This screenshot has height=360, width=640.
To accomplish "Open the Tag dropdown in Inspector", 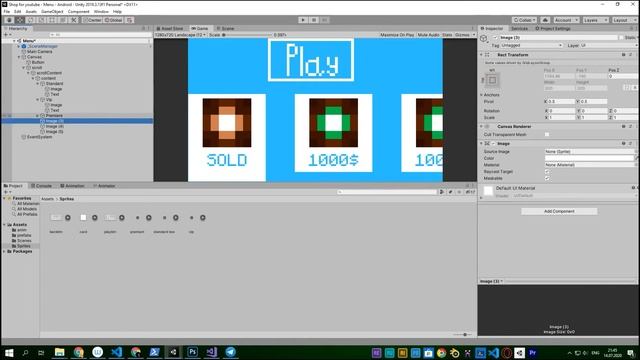I will pos(532,45).
